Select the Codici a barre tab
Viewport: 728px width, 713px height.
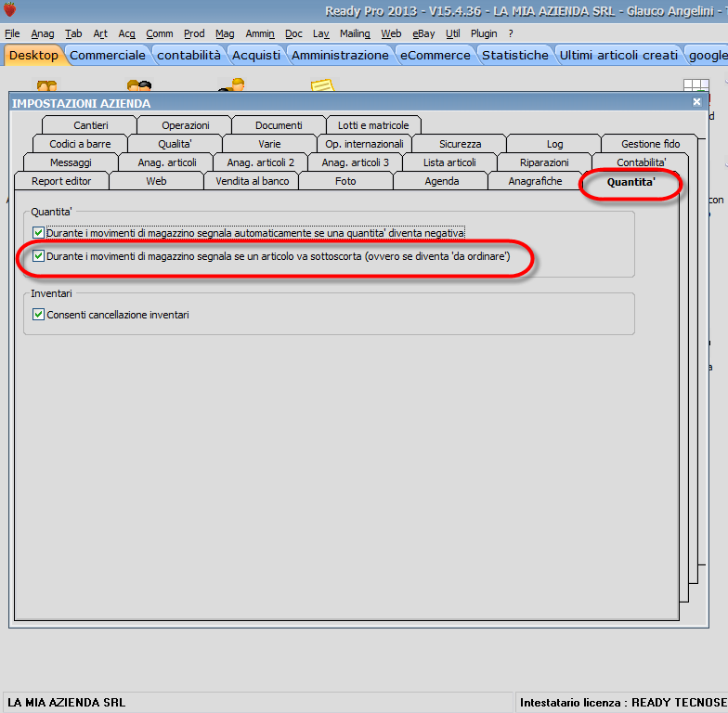(x=80, y=143)
